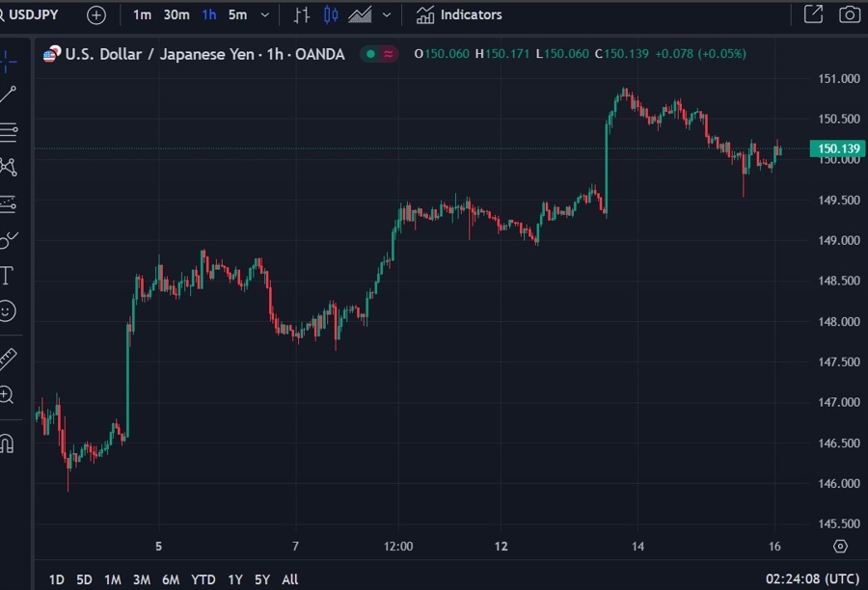Select the Fibonacci retracement tool

click(x=8, y=132)
